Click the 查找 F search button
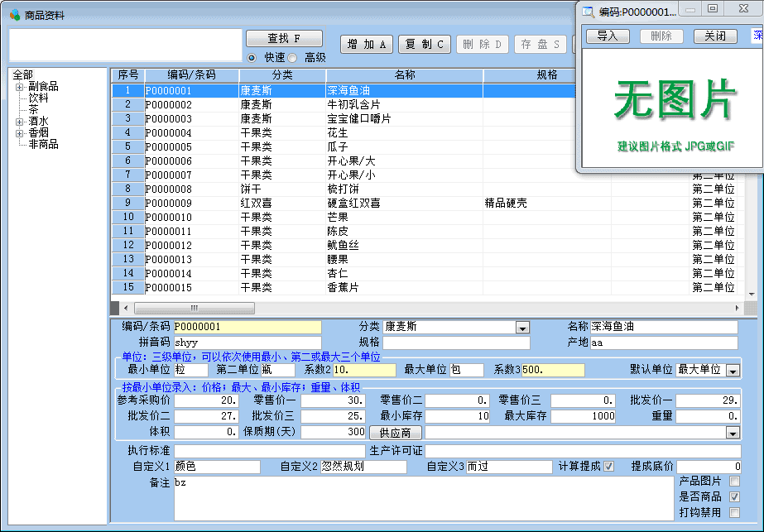764x532 pixels. [284, 39]
